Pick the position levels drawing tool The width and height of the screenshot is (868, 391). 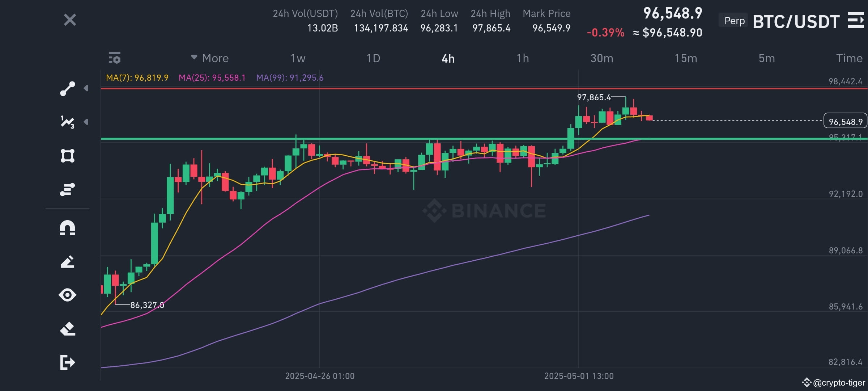pyautogui.click(x=68, y=189)
